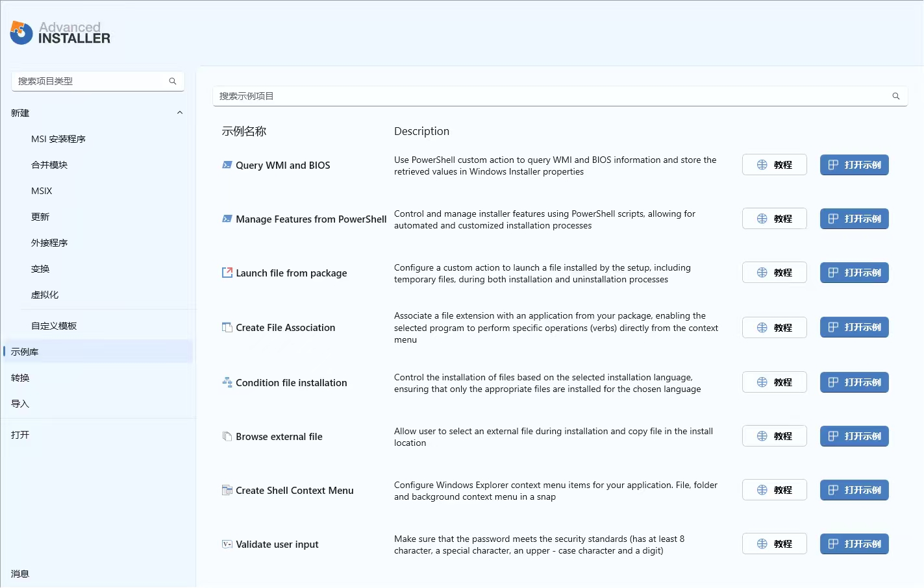The width and height of the screenshot is (924, 588).
Task: Choose 外接程序 project type
Action: [x=49, y=243]
